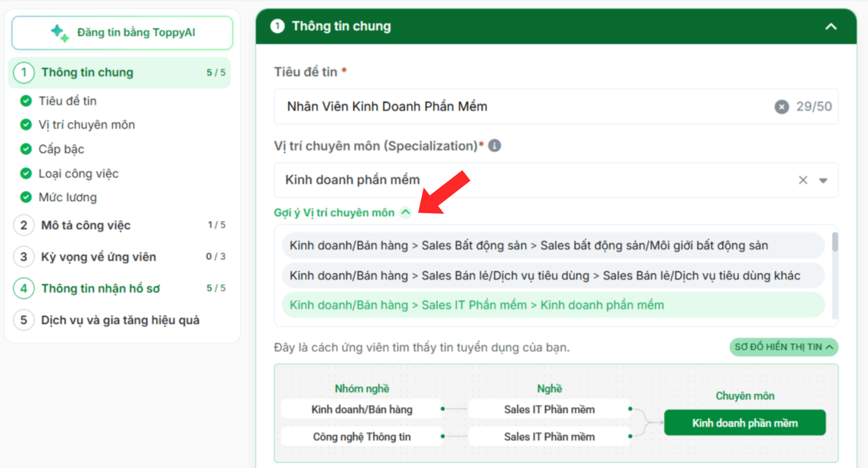Screen dimensions: 868x468
Task: Click Sales IT Phần mềm node beside Kinh doanh/Bán hàng
Action: tap(549, 409)
